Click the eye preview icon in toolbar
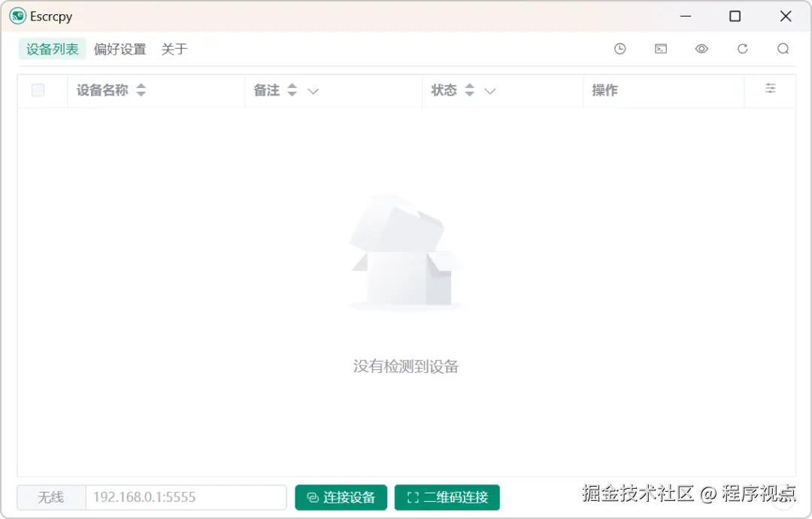The height and width of the screenshot is (519, 812). coord(701,48)
